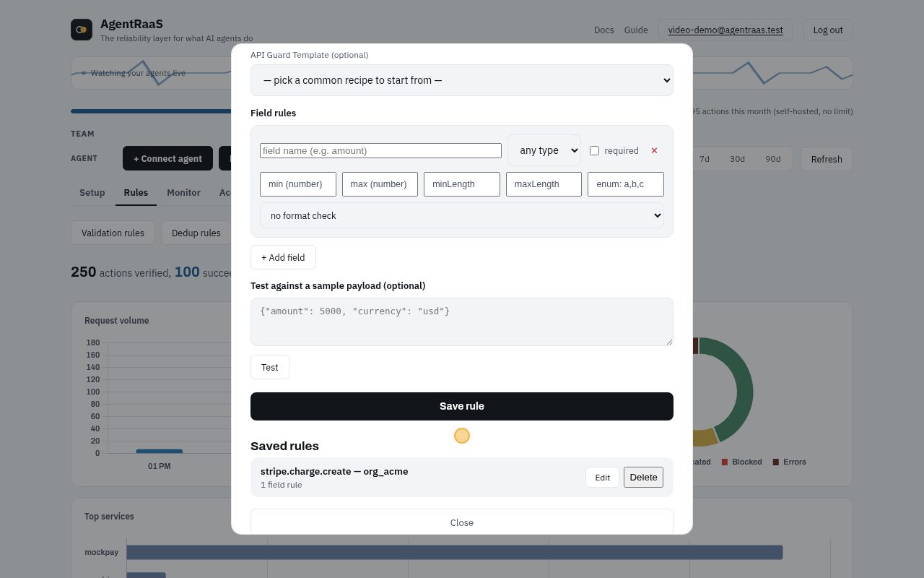Click the + Add field button

coord(283,257)
